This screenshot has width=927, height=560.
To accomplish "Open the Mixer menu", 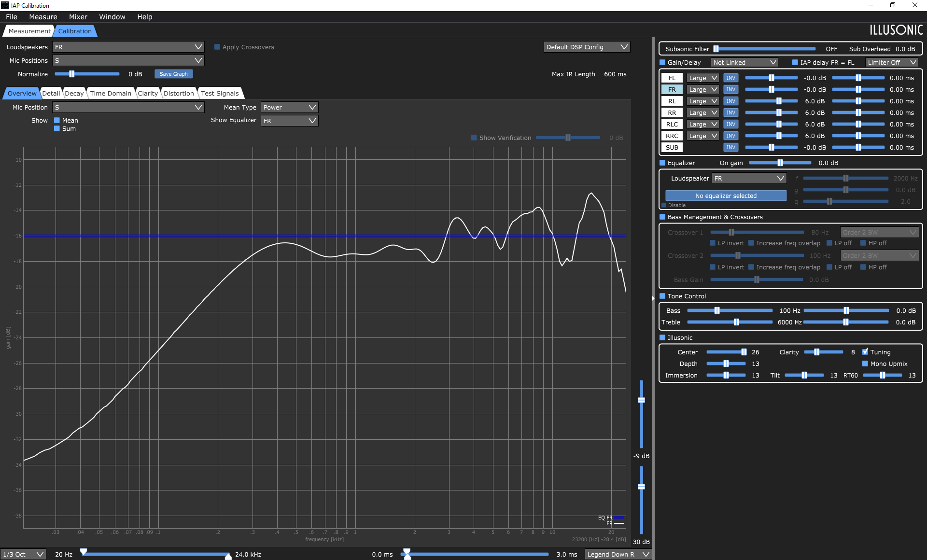I will click(x=78, y=17).
